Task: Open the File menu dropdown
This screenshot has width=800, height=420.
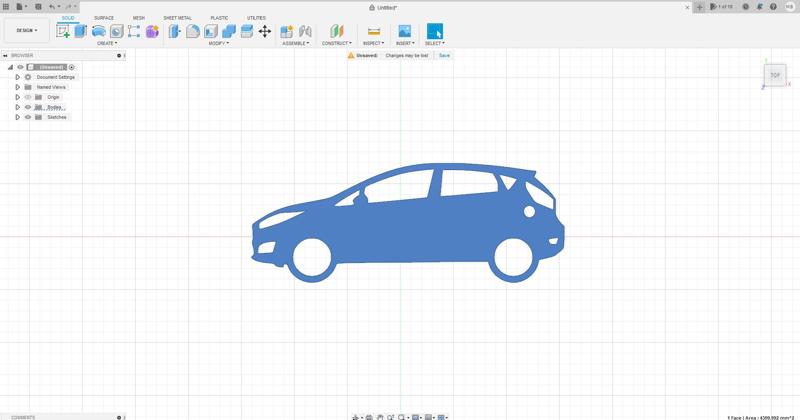Action: [21, 7]
